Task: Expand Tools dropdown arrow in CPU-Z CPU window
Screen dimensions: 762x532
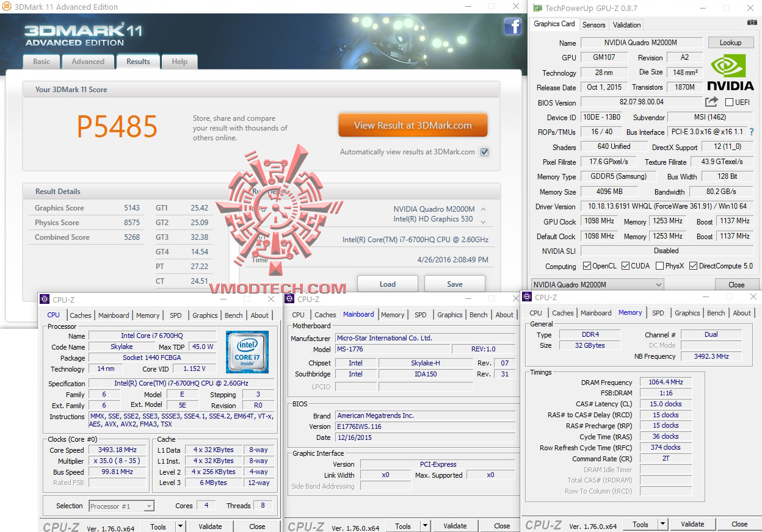Action: [180, 527]
